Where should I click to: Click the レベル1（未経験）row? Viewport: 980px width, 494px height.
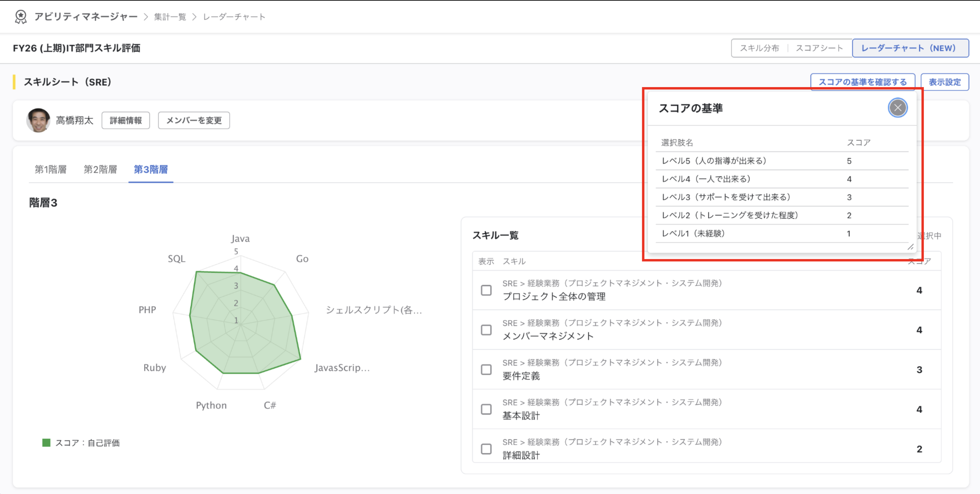tap(782, 233)
